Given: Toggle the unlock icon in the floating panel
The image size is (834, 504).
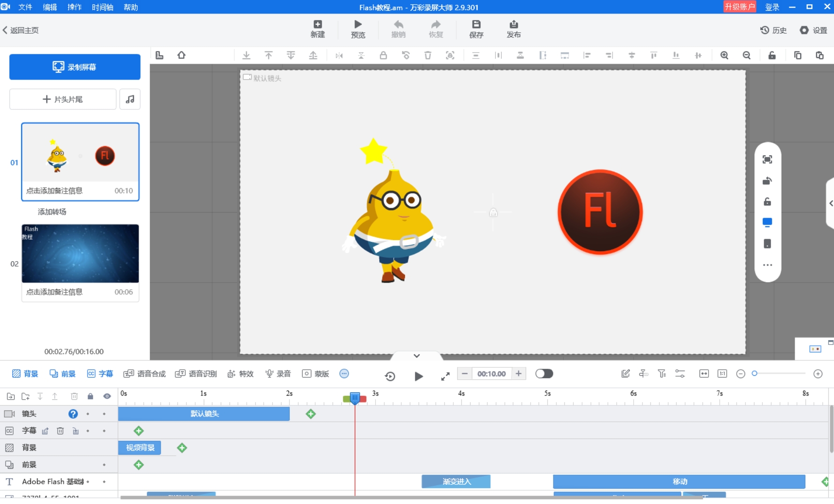Looking at the screenshot, I should click(767, 202).
